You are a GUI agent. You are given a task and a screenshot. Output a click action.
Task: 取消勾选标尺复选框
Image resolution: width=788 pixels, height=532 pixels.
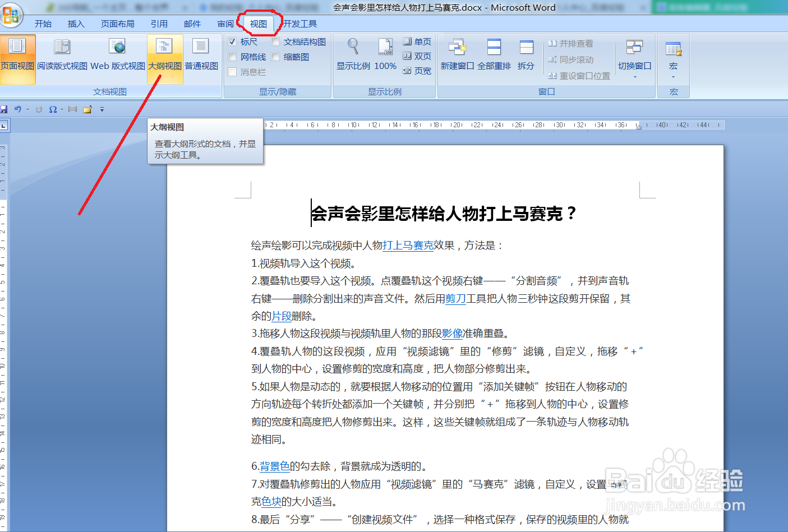click(x=233, y=41)
